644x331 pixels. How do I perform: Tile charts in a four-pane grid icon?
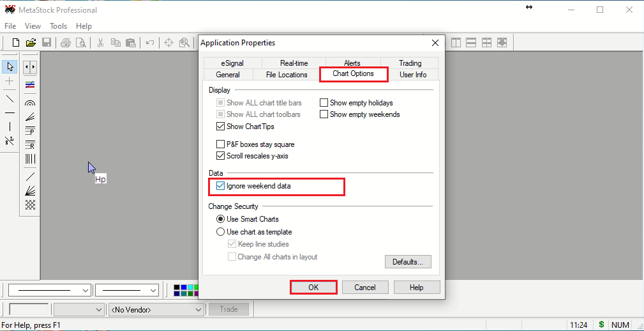point(487,42)
